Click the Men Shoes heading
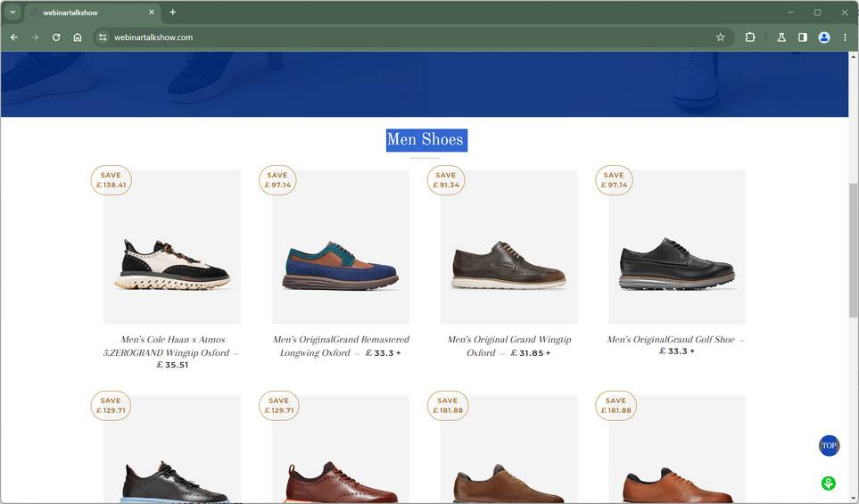 (x=425, y=140)
